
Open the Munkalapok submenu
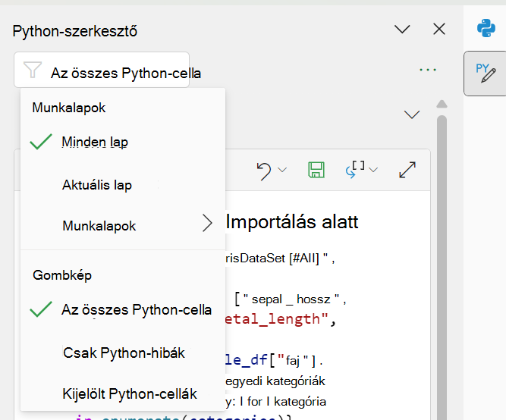click(123, 226)
